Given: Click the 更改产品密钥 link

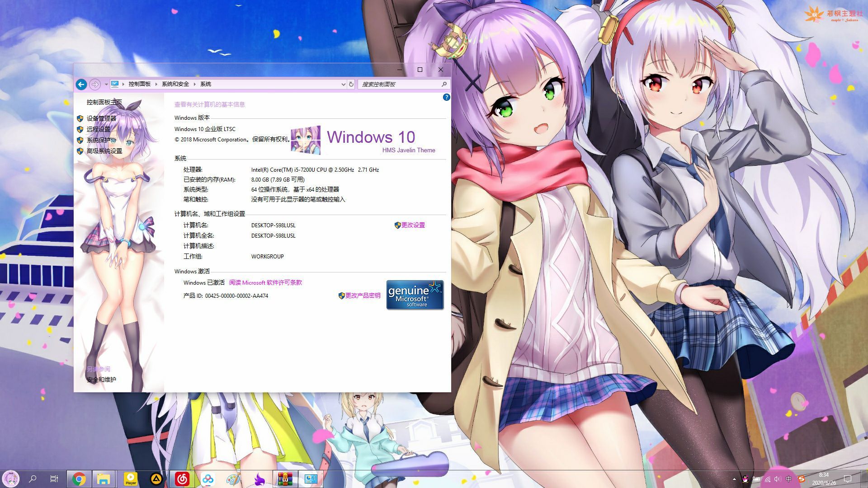Looking at the screenshot, I should pyautogui.click(x=363, y=296).
